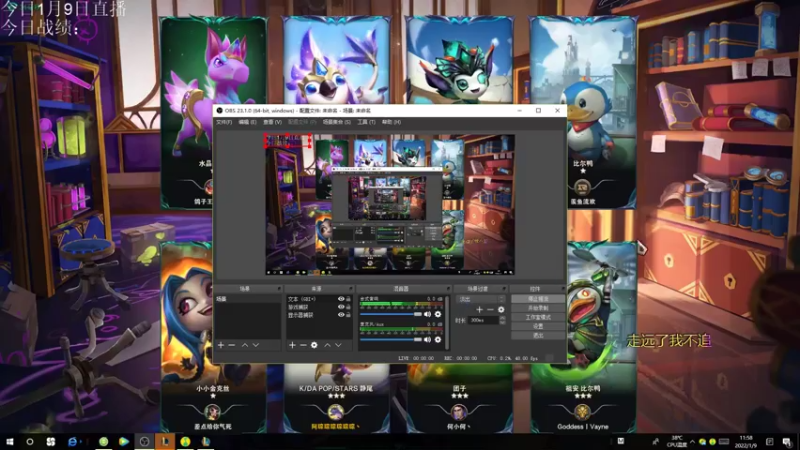The height and width of the screenshot is (450, 800).
Task: Open the notification center icon in system tray
Action: pyautogui.click(x=787, y=442)
